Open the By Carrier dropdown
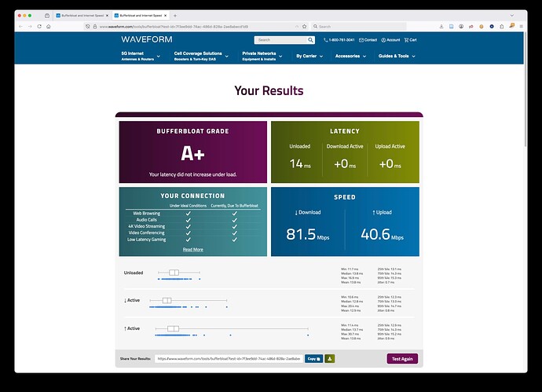This screenshot has width=542, height=392. 310,56
